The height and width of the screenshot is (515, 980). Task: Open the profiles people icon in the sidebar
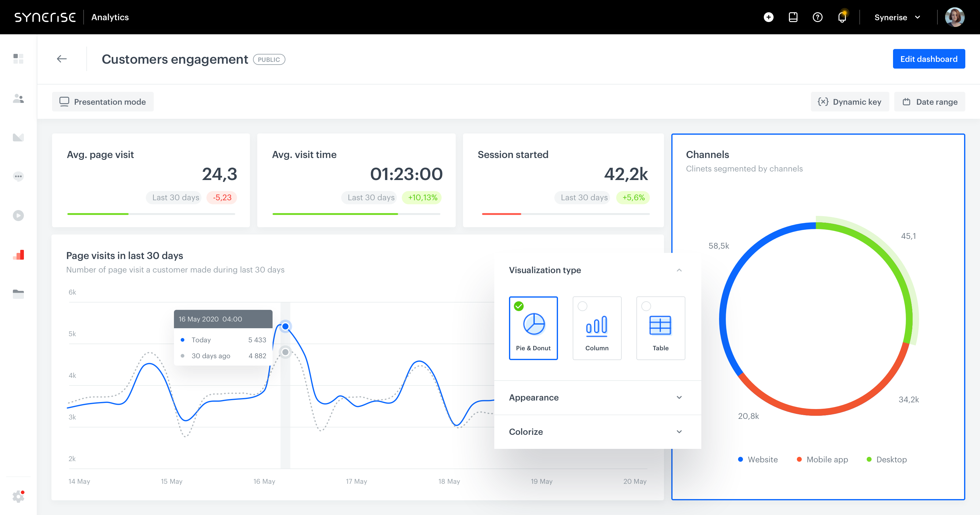[x=18, y=99]
